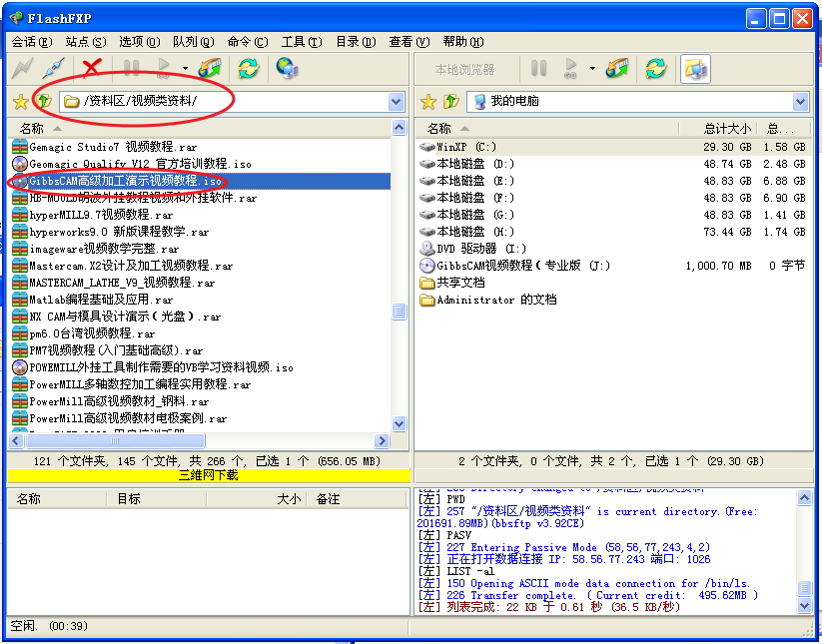822x644 pixels.
Task: Click the red X abort icon
Action: (92, 68)
